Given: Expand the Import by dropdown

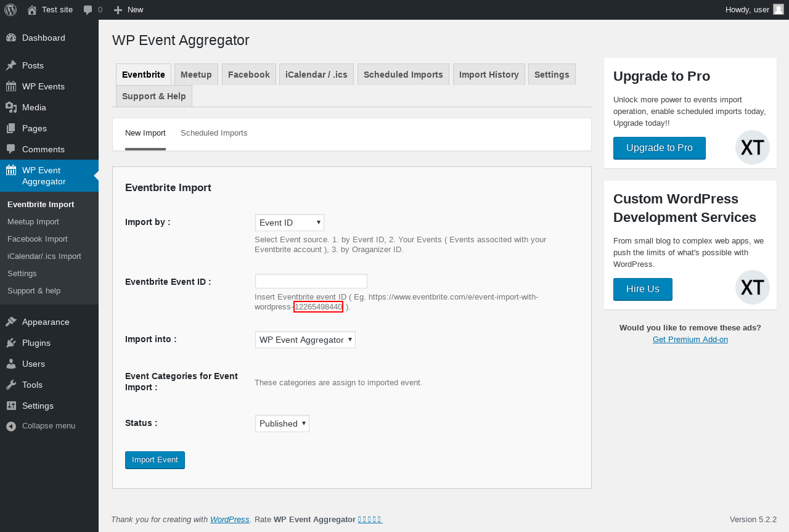Looking at the screenshot, I should 289,223.
